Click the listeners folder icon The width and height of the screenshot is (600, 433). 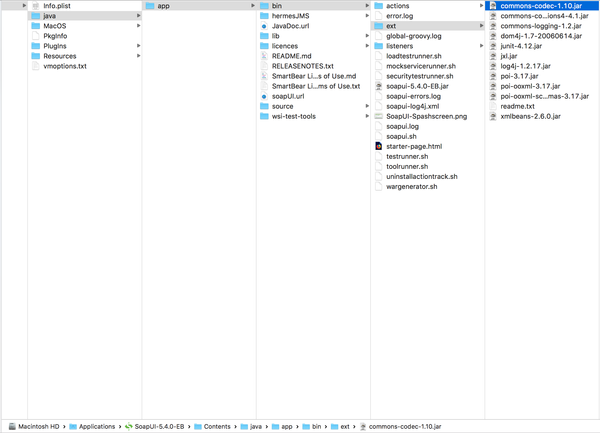(379, 46)
